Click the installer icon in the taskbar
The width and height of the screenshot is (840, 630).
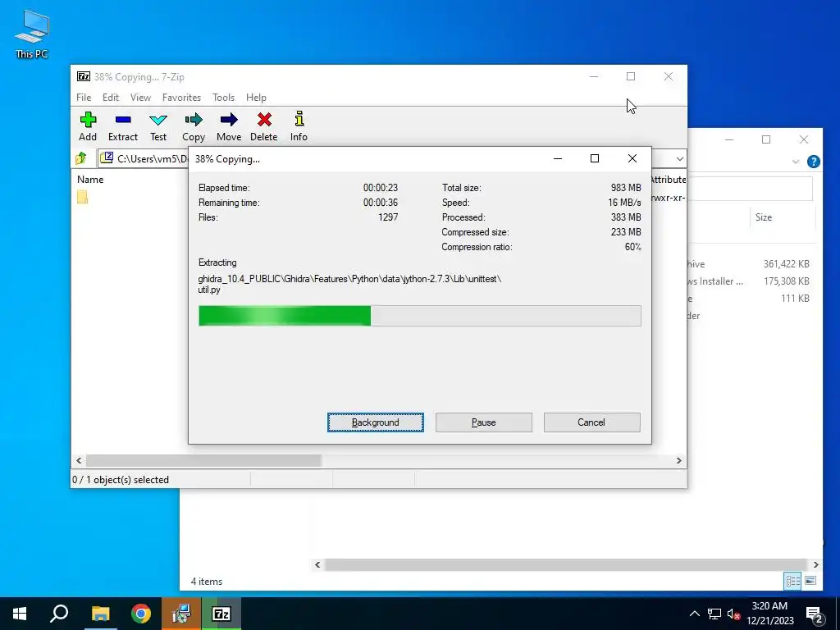[x=181, y=614]
